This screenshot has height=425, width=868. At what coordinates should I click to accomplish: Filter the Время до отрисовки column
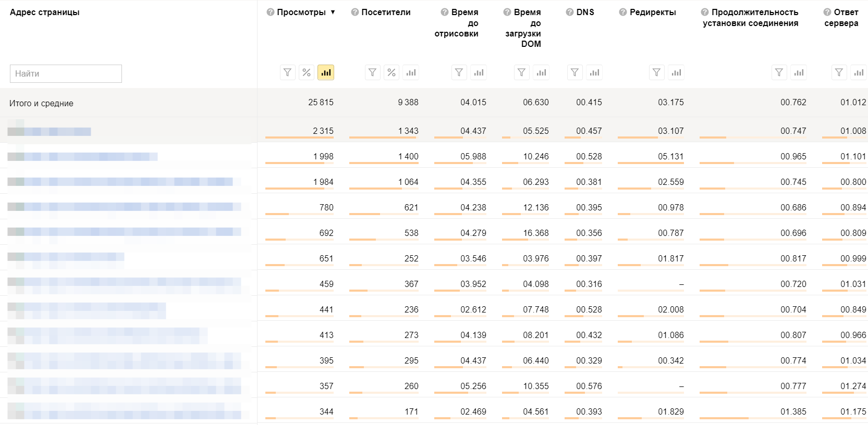[x=459, y=72]
